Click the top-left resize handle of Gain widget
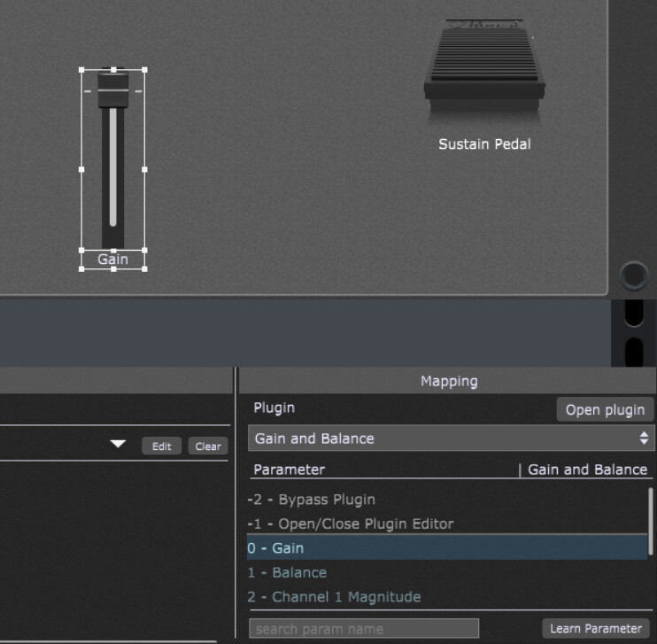The image size is (657, 644). (81, 70)
